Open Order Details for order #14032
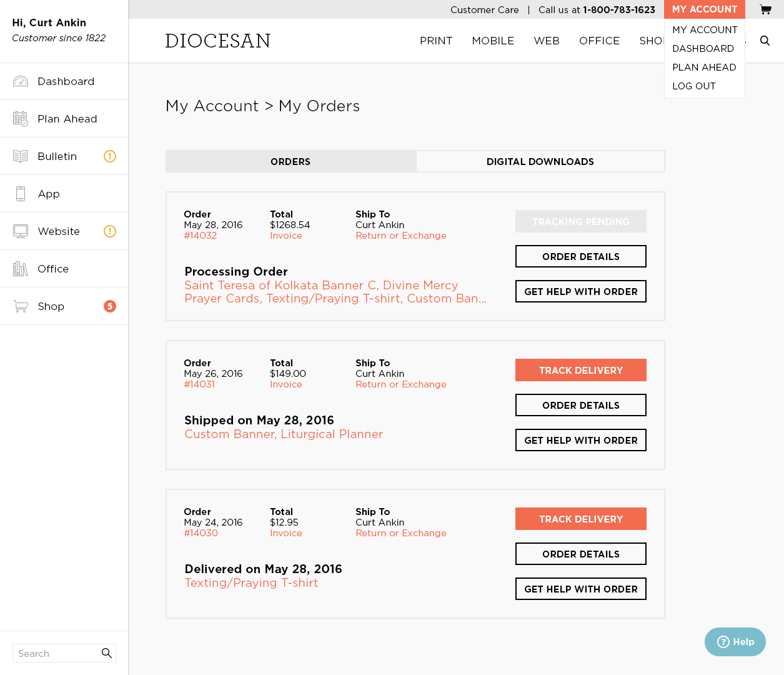The width and height of the screenshot is (784, 675). coord(580,256)
